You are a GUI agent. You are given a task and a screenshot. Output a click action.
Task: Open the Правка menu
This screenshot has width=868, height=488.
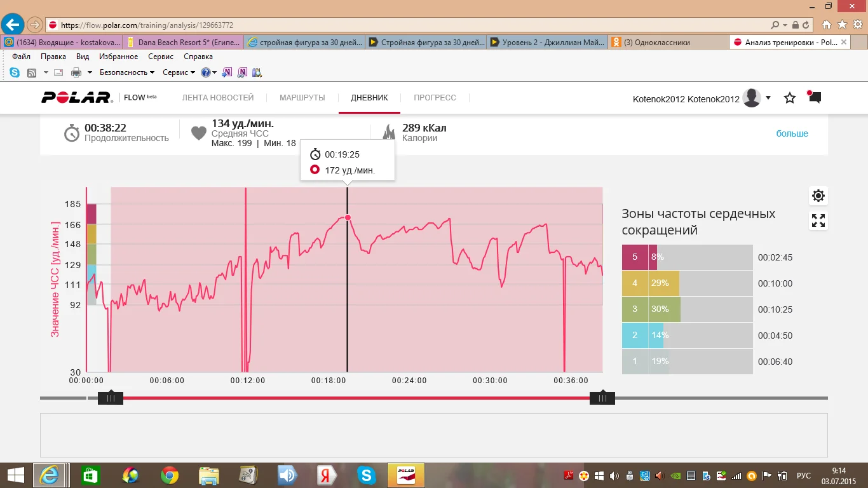[x=53, y=57]
